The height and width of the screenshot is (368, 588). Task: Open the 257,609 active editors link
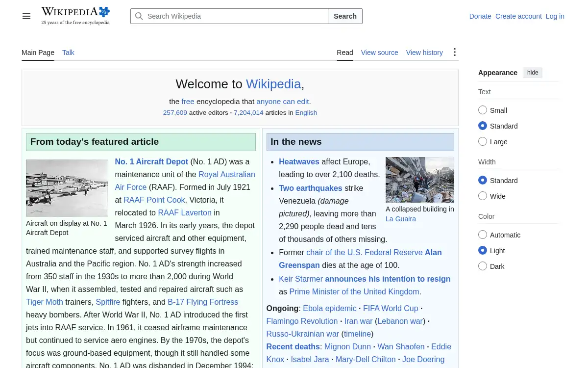175,112
